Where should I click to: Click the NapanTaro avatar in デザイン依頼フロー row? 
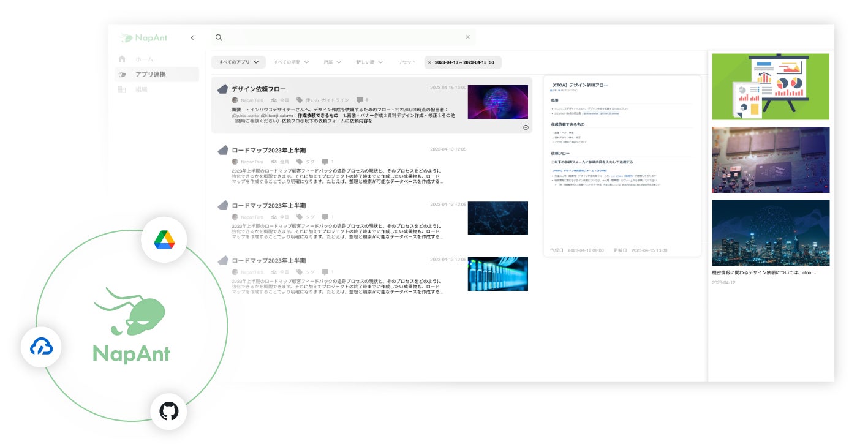tap(235, 100)
